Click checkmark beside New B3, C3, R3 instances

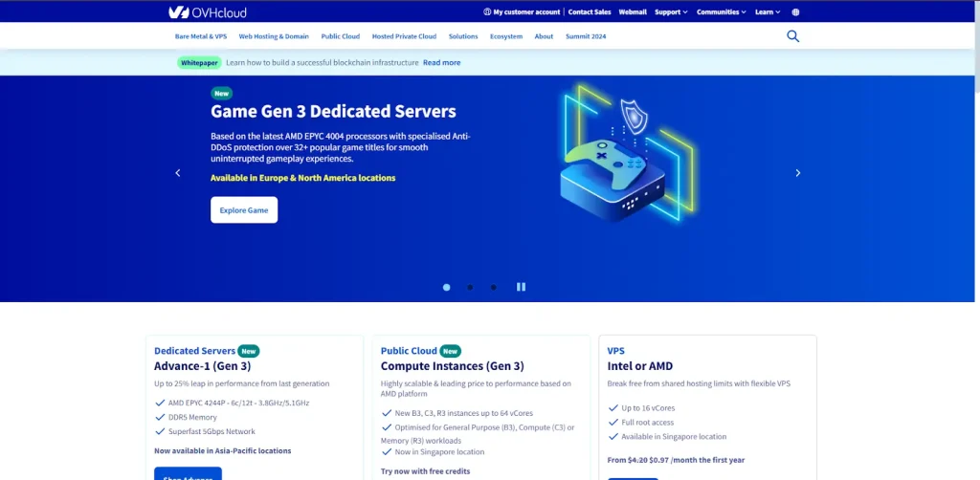387,412
